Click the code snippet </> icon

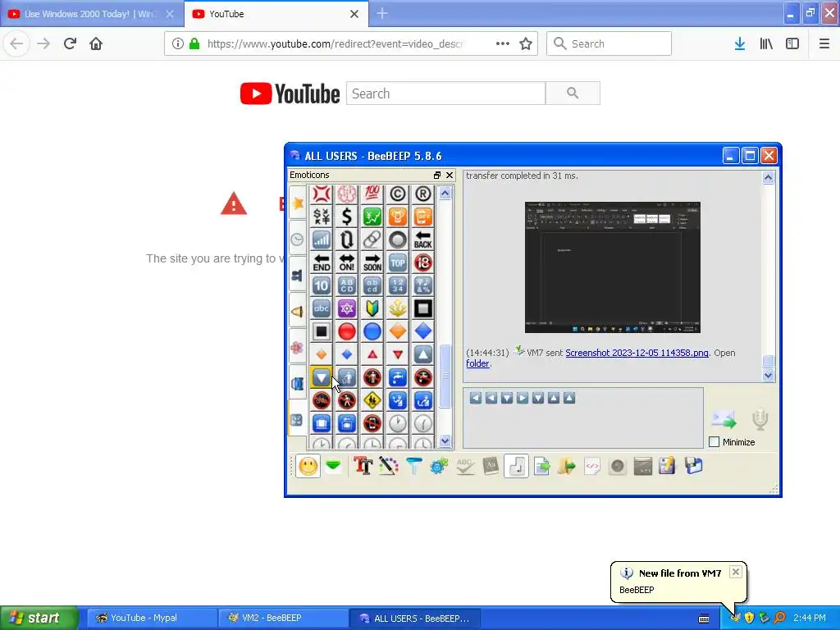592,466
